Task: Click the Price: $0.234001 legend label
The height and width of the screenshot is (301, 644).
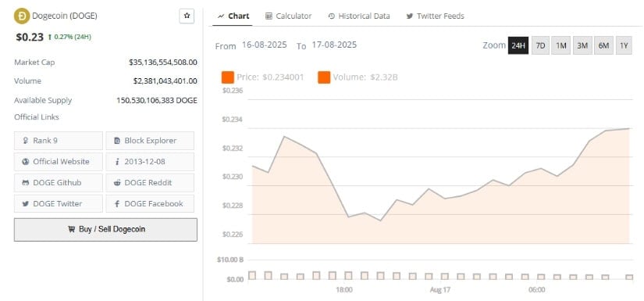Action: [270, 77]
